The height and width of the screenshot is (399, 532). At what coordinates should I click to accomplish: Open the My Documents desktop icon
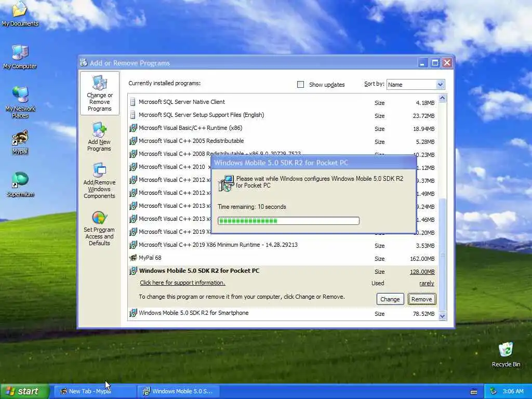coord(20,14)
